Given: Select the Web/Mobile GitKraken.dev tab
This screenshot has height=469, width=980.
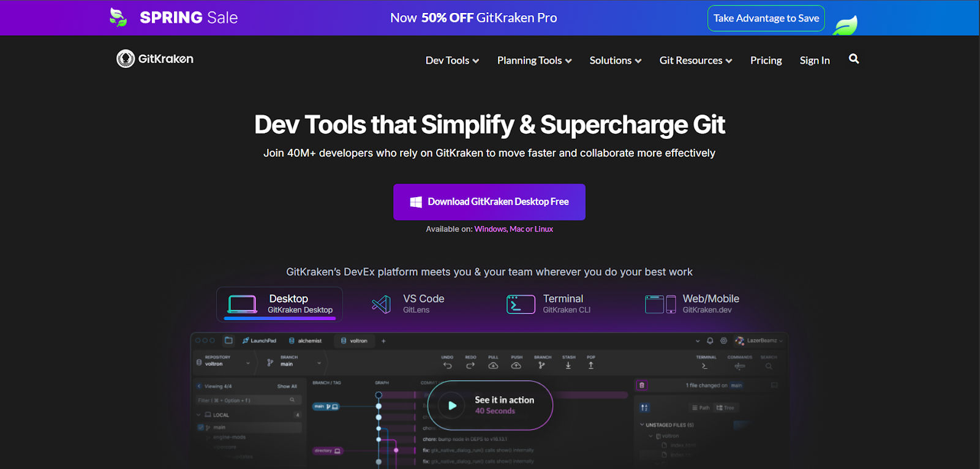Looking at the screenshot, I should (x=693, y=304).
